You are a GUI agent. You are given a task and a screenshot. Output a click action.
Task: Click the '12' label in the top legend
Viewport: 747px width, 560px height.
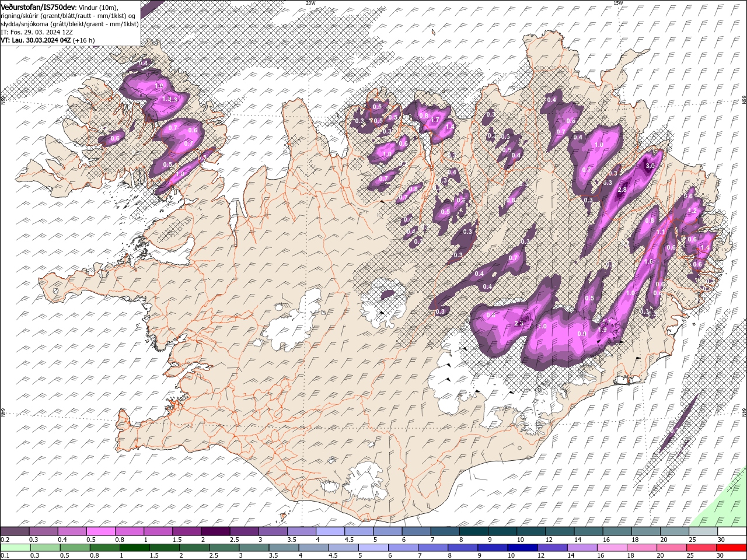[549, 540]
